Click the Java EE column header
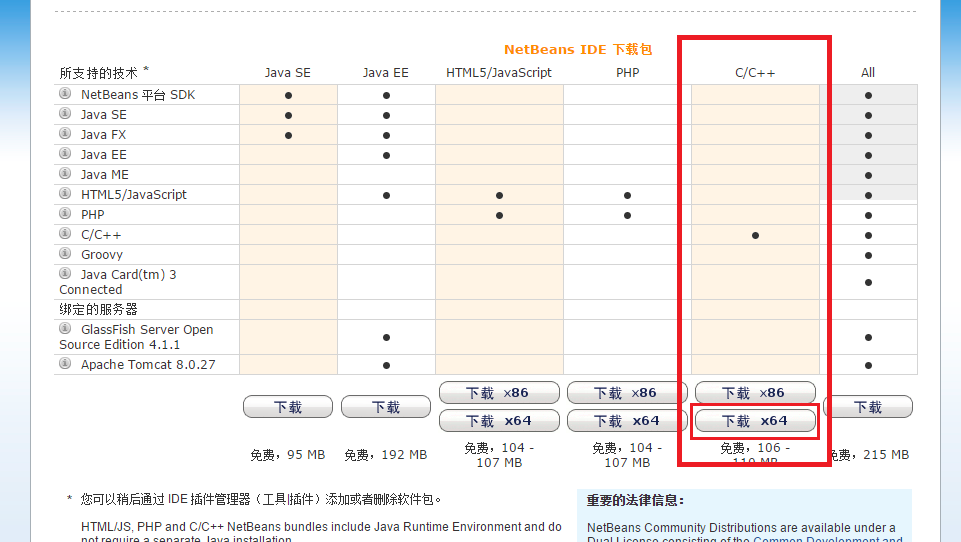This screenshot has width=961, height=542. [386, 73]
